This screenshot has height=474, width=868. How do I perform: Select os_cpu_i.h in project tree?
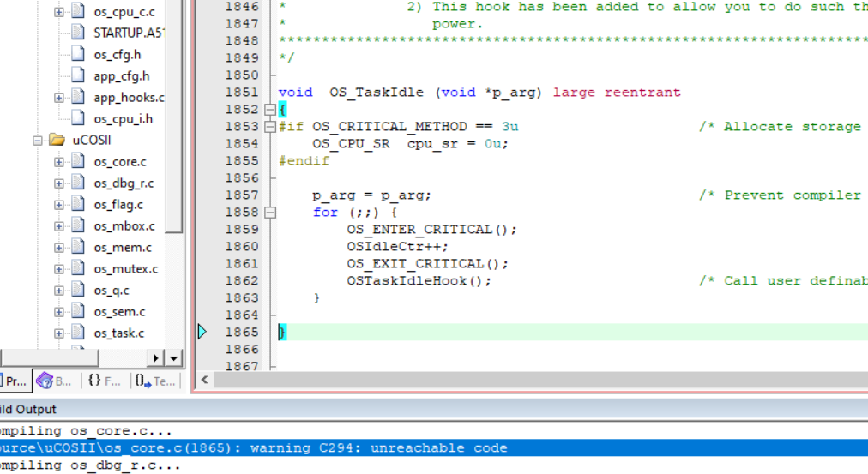coord(123,119)
